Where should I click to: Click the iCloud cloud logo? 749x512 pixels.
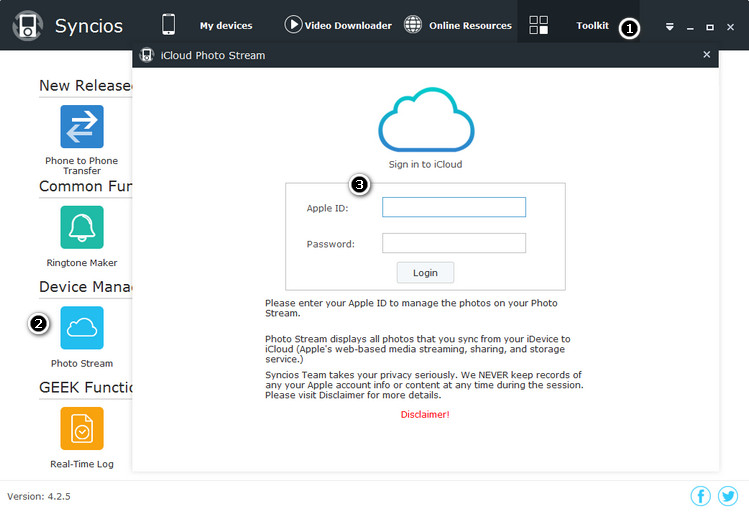tap(426, 119)
